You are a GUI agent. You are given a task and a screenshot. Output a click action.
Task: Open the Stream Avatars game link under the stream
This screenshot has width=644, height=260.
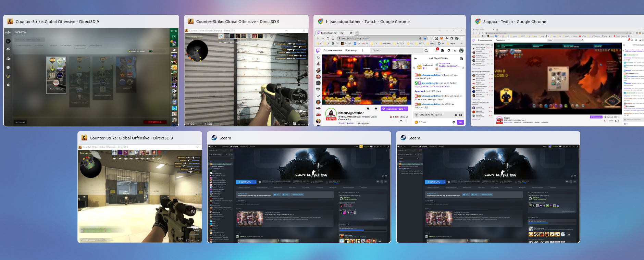[346, 123]
